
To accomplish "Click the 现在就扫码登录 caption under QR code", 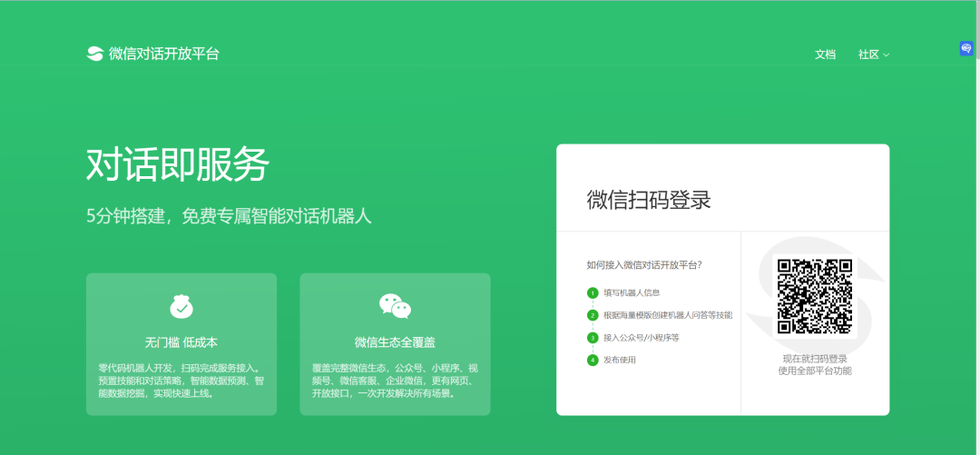I will [x=815, y=359].
